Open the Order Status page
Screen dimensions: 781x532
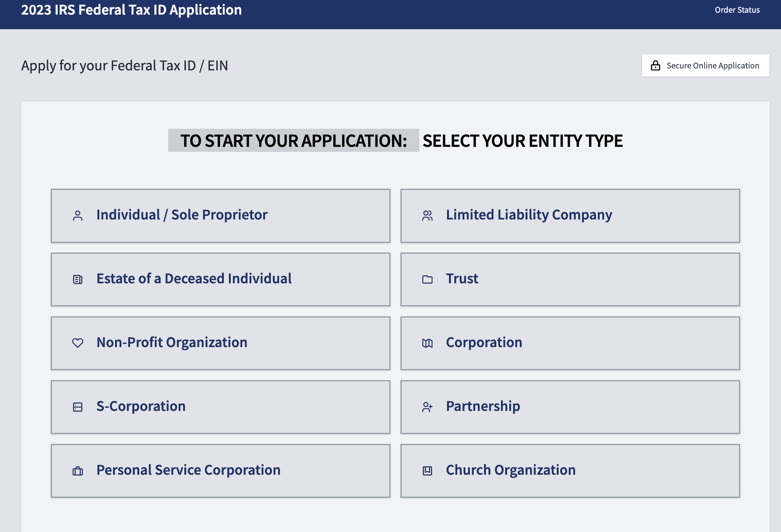737,10
